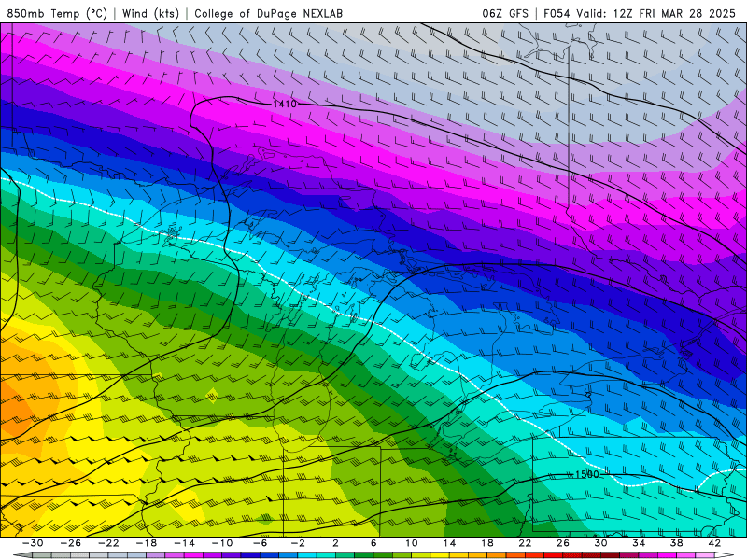Screen dimensions: 747x560
Task: Click the −10 value on the color scale
Action: [222, 543]
